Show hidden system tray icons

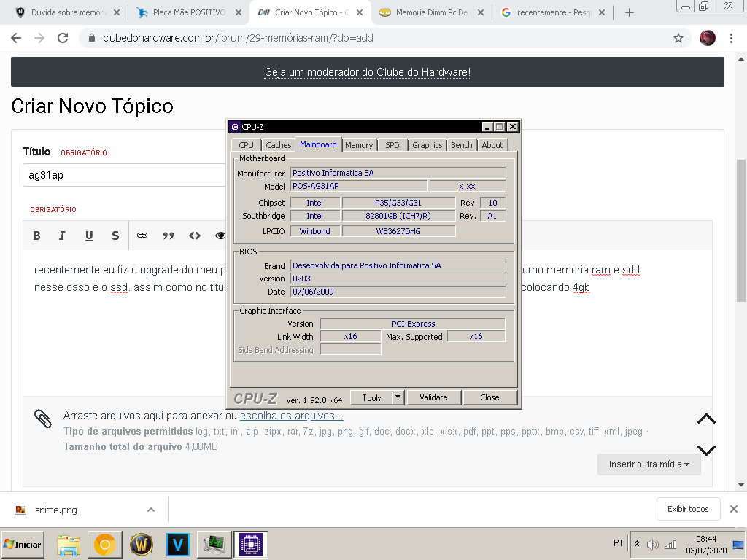(637, 544)
